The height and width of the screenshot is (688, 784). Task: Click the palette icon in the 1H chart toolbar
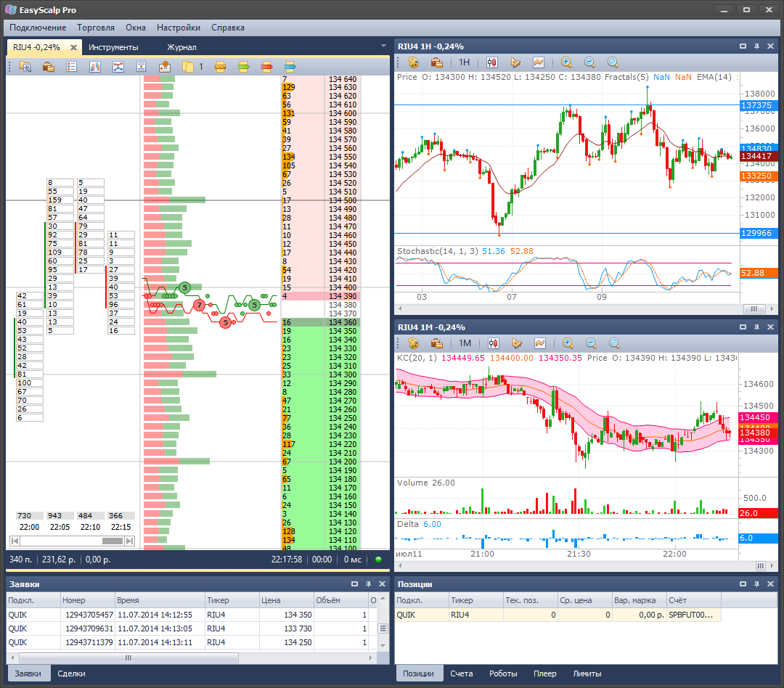[413, 62]
